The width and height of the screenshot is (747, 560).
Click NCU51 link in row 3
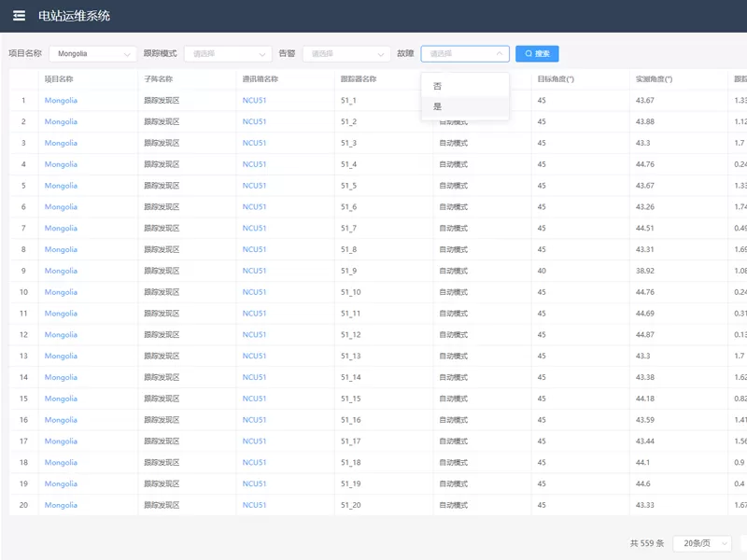pos(254,143)
